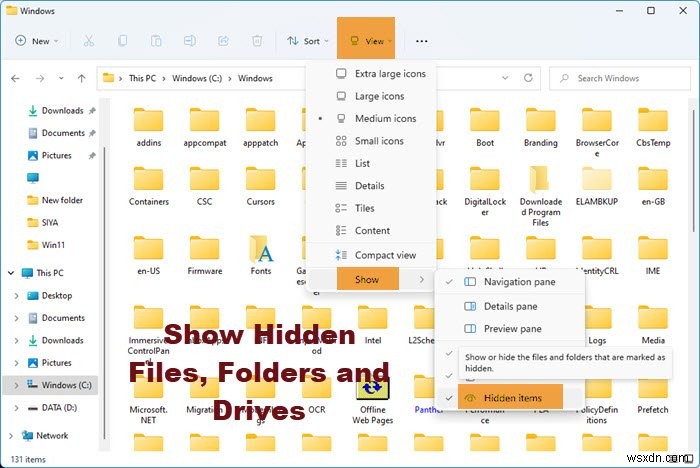
Task: Open the SIYA folder in sidebar
Action: point(43,222)
